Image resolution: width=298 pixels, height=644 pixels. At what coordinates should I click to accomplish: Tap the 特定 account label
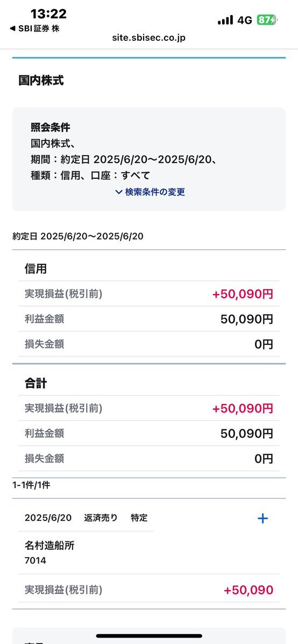(x=139, y=518)
